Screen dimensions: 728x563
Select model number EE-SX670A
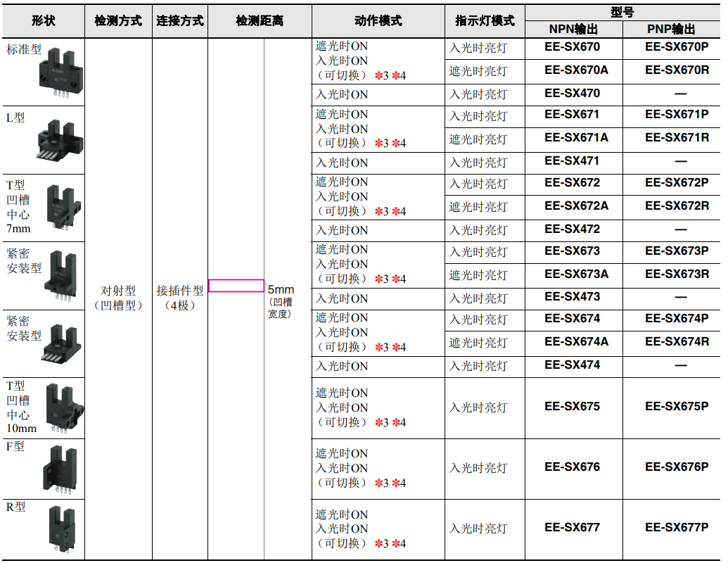pyautogui.click(x=576, y=70)
